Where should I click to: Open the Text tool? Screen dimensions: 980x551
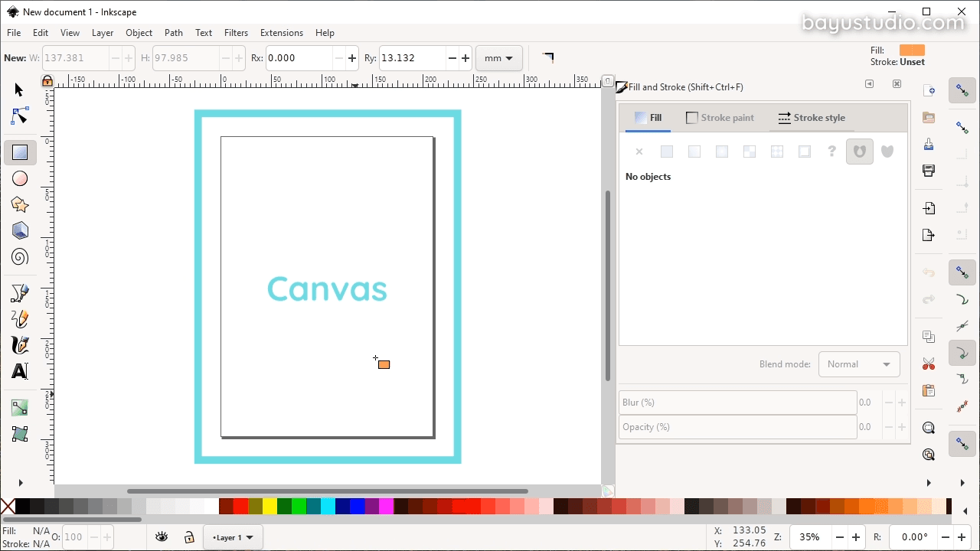coord(19,371)
